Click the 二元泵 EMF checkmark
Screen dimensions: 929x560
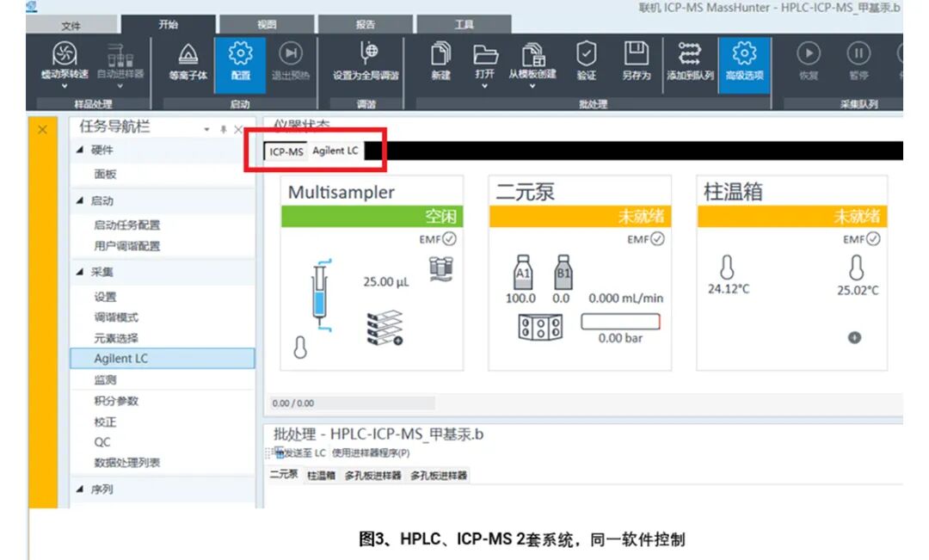pyautogui.click(x=658, y=239)
